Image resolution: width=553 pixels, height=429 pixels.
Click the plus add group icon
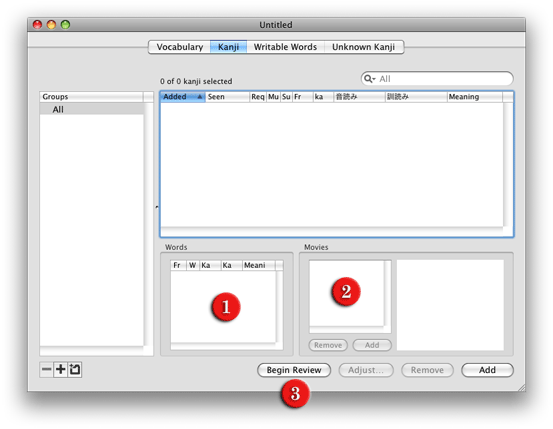click(x=60, y=369)
